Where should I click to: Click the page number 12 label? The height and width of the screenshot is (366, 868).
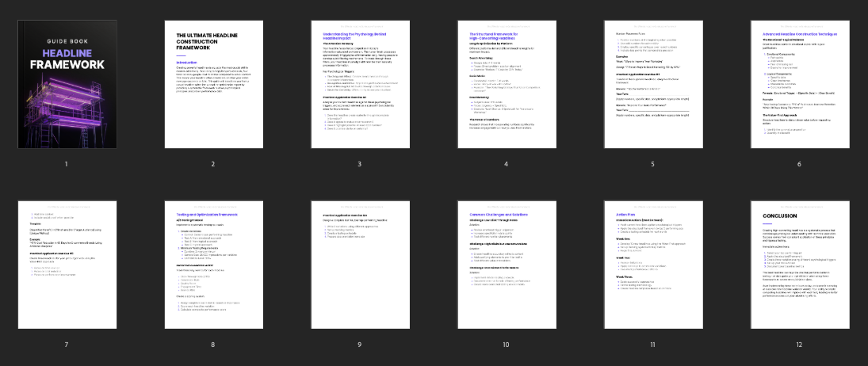coord(799,345)
